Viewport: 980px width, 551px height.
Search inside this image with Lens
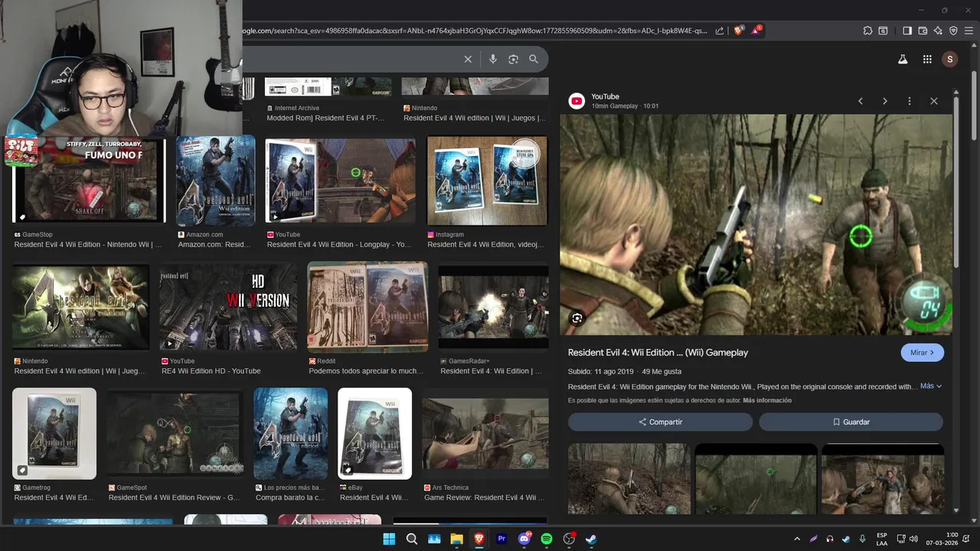577,318
